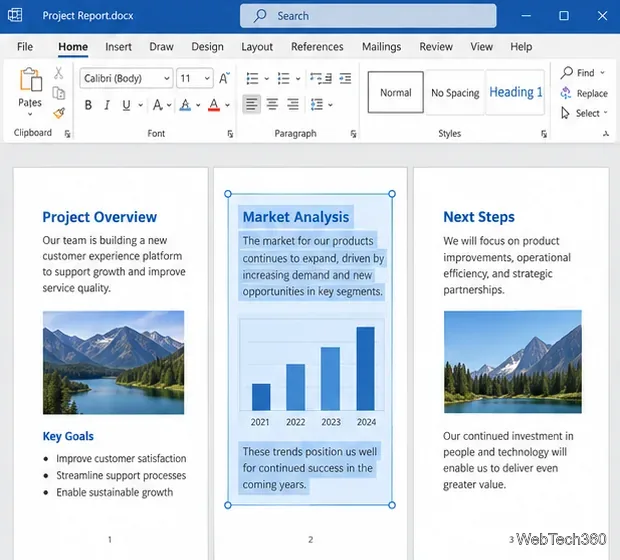Open the Help tab

click(x=521, y=47)
